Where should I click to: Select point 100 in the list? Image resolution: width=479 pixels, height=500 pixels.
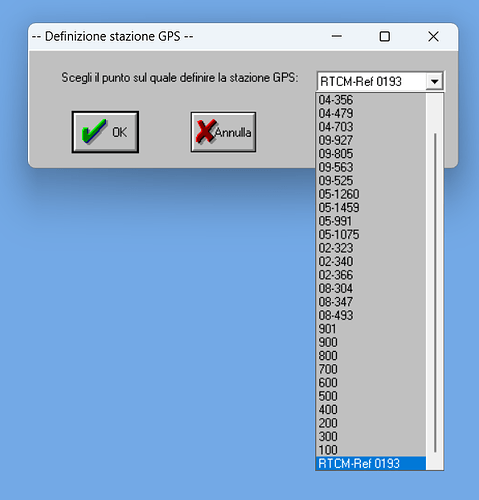tap(371, 450)
